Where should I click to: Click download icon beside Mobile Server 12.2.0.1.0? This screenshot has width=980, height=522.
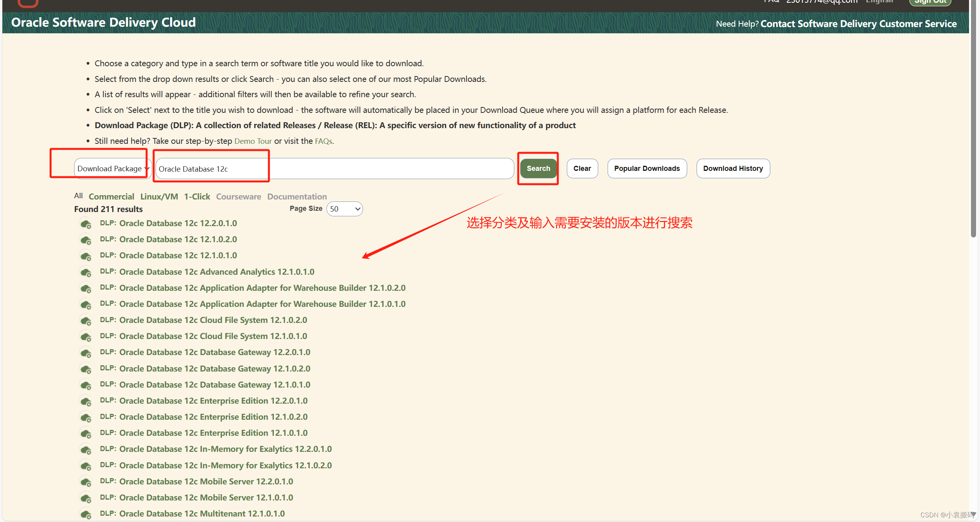tap(86, 482)
